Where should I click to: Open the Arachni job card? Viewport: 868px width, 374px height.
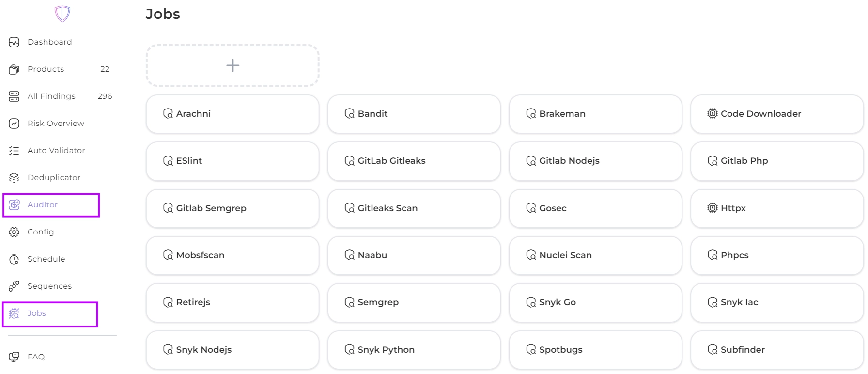232,114
